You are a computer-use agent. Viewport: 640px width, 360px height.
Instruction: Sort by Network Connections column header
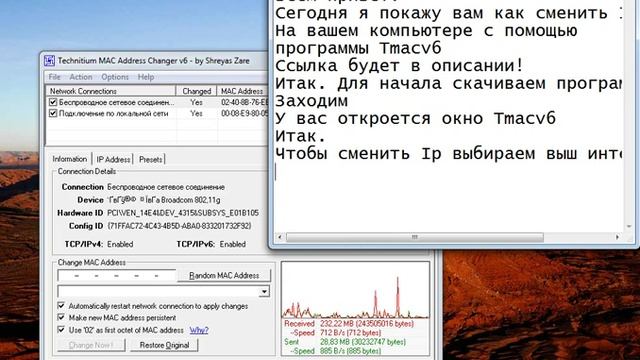click(x=111, y=91)
